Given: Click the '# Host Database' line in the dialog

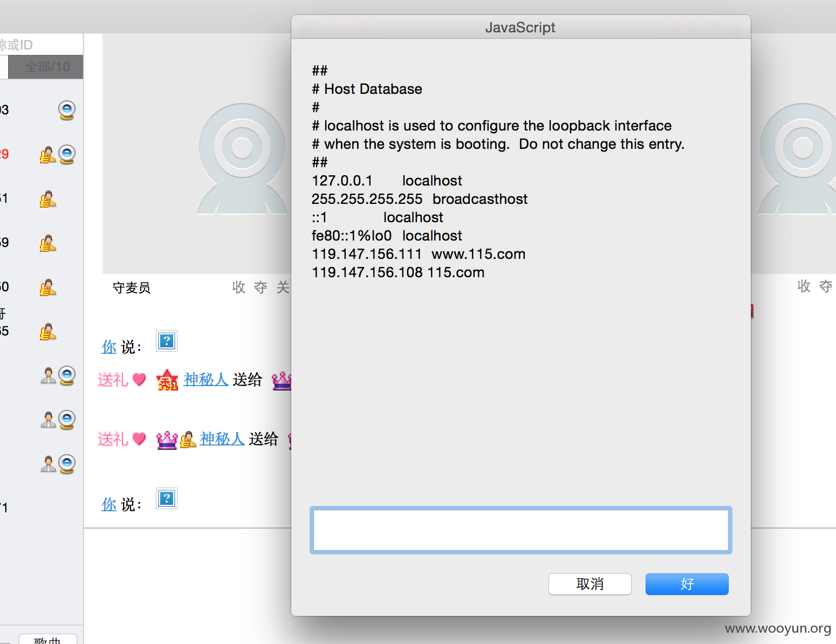Looking at the screenshot, I should (x=367, y=89).
